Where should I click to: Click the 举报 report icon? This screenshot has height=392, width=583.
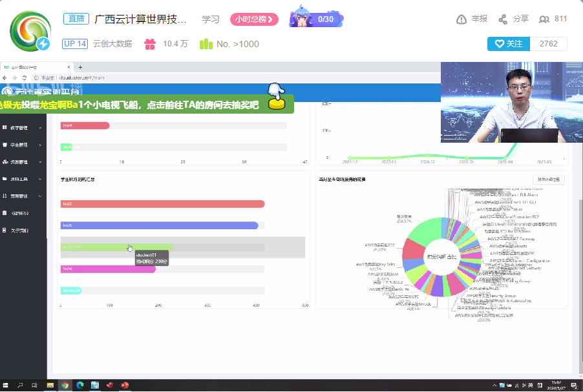point(461,19)
